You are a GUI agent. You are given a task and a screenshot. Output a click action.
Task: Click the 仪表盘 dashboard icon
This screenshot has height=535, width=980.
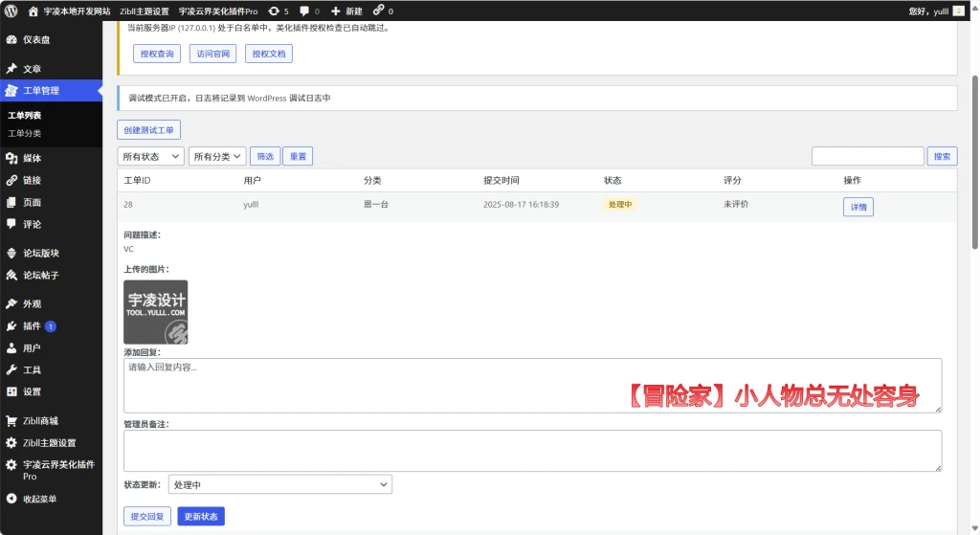(x=11, y=39)
